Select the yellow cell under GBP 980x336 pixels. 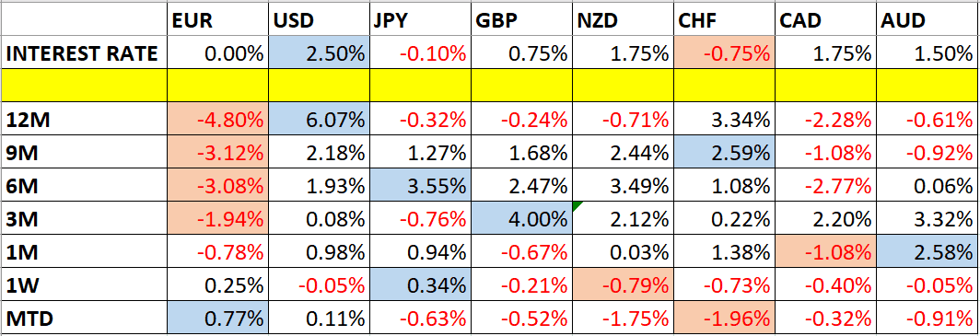point(521,87)
